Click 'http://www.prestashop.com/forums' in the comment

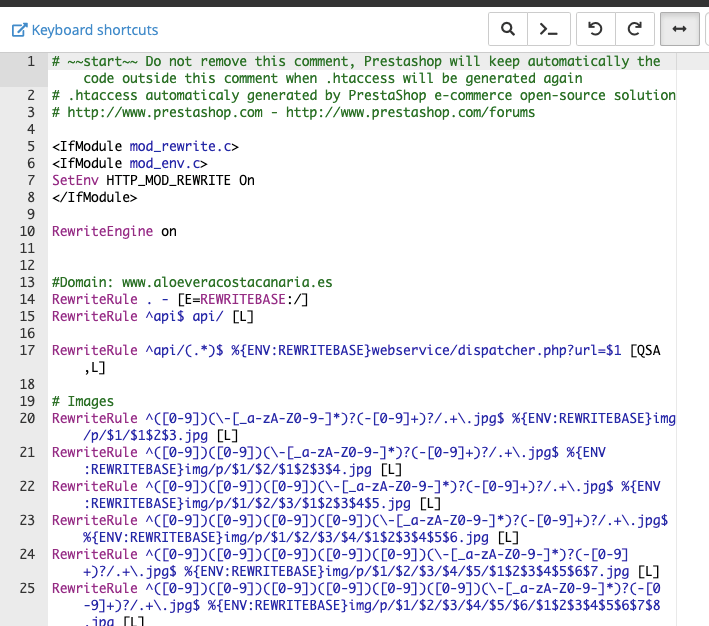[x=410, y=112]
